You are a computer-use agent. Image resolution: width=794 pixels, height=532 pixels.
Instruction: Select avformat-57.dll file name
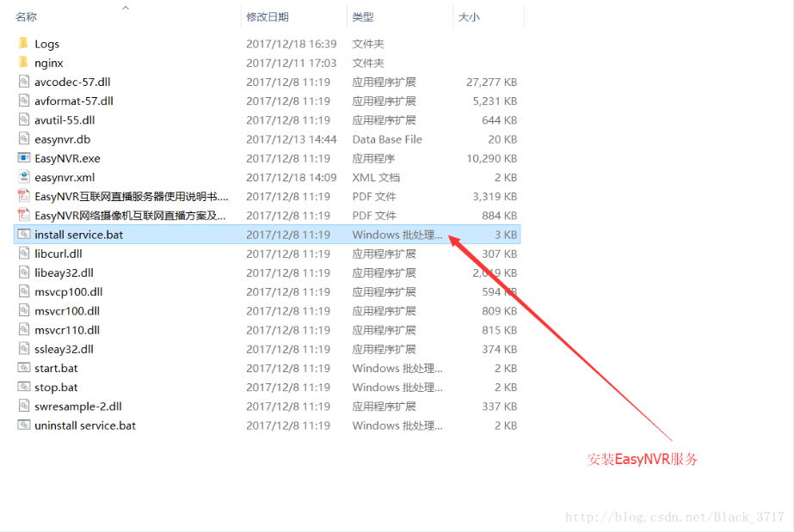click(74, 101)
